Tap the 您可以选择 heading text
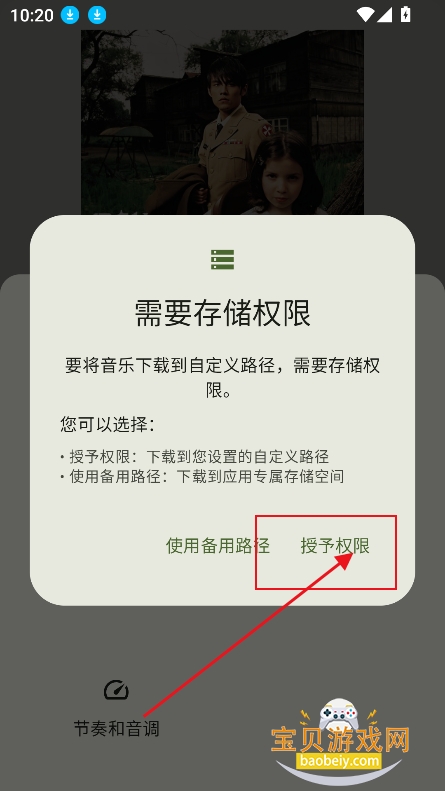Image resolution: width=445 pixels, height=791 pixels. (x=107, y=424)
